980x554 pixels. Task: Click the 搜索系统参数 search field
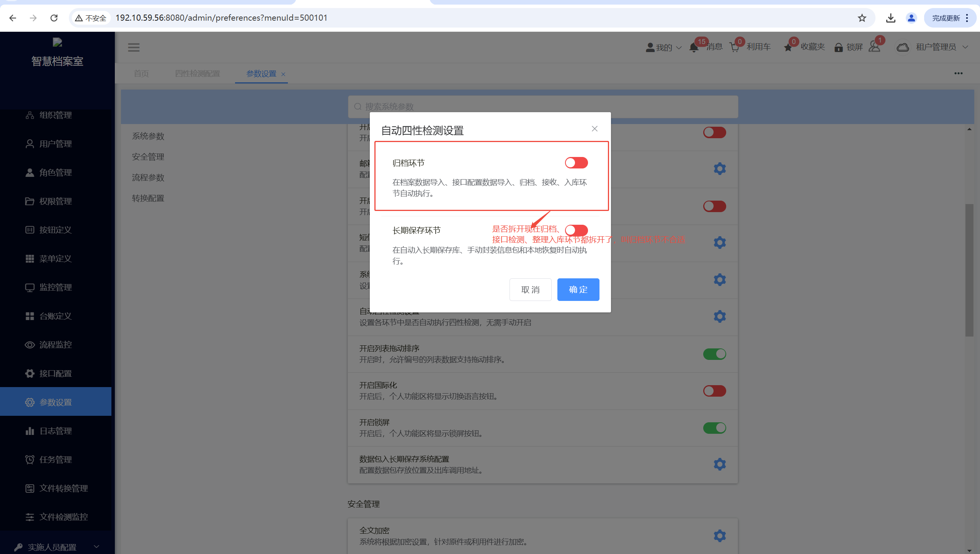pos(543,106)
